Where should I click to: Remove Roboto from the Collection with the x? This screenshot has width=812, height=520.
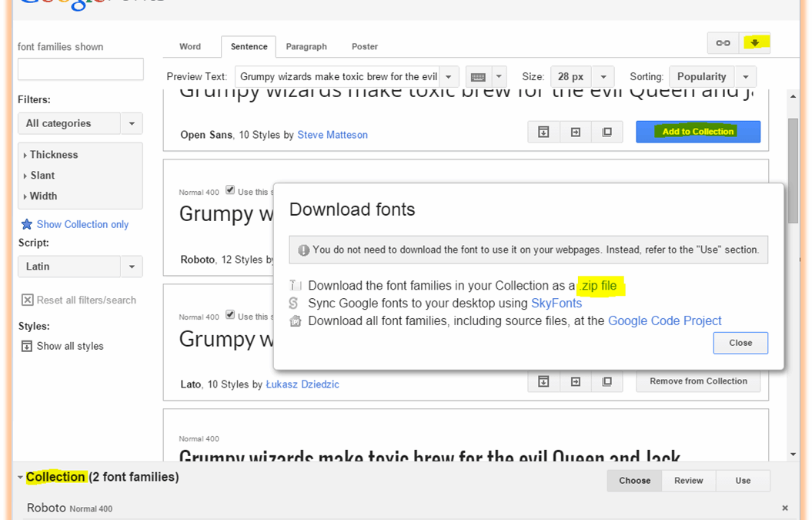[785, 508]
